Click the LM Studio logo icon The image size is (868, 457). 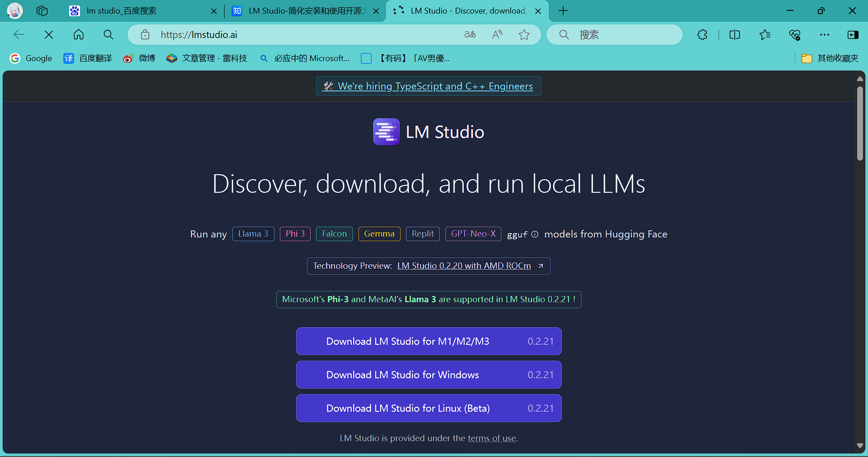click(x=387, y=132)
